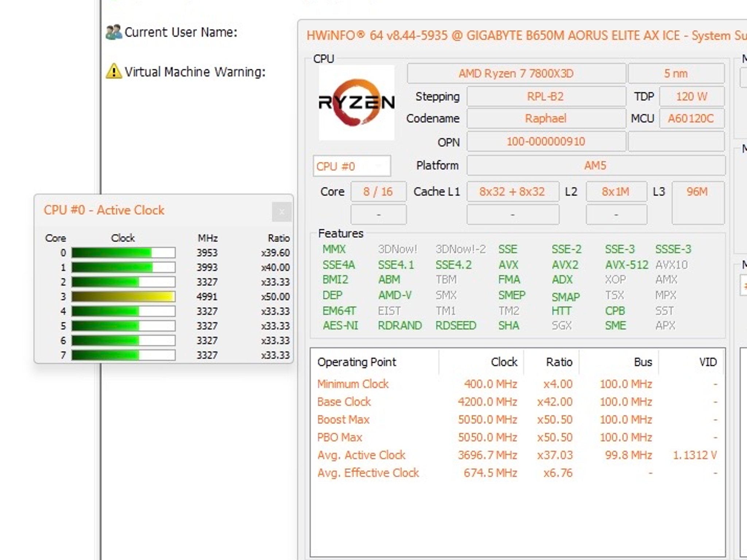This screenshot has height=560, width=747.
Task: Click the AES-NI feature label
Action: click(340, 326)
